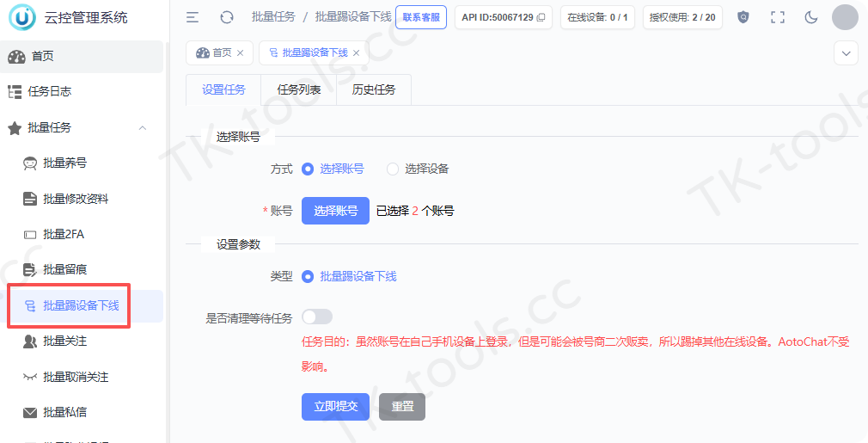
Task: Click the 首页 dashboard icon in the sidebar
Action: click(x=16, y=57)
